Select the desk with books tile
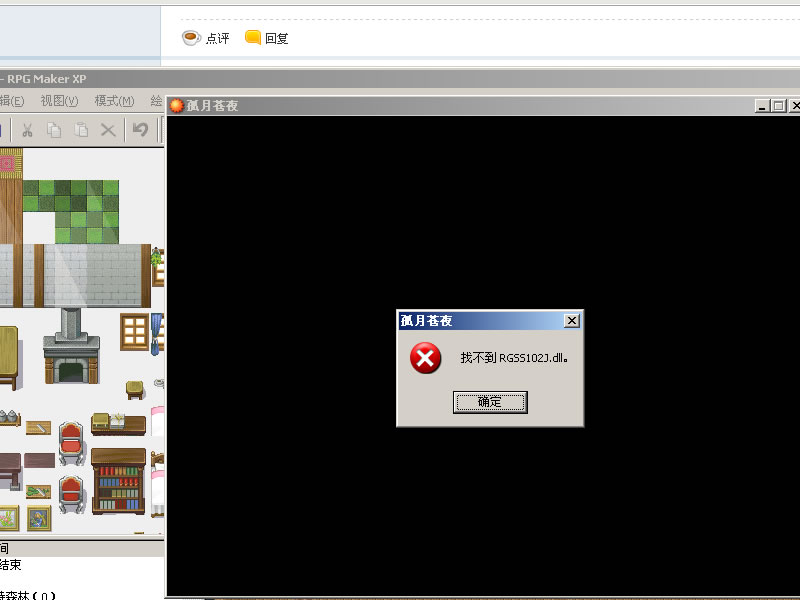 pos(118,425)
